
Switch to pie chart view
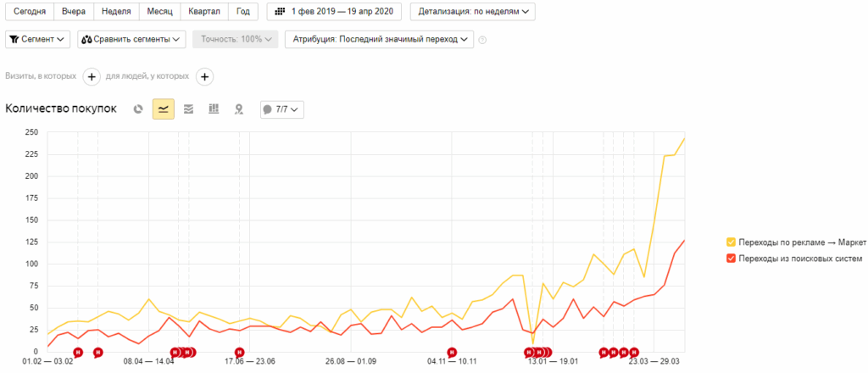coord(138,109)
